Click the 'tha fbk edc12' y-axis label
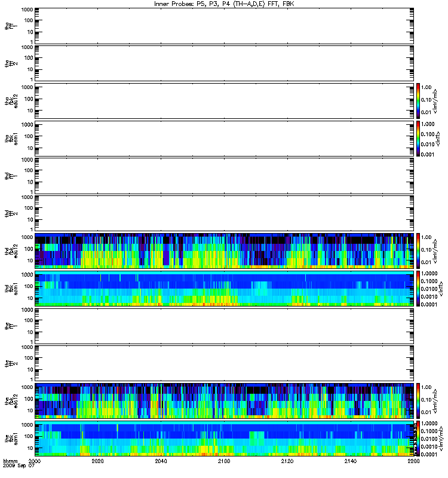Screen dimensions: 448x478 pos(11,101)
